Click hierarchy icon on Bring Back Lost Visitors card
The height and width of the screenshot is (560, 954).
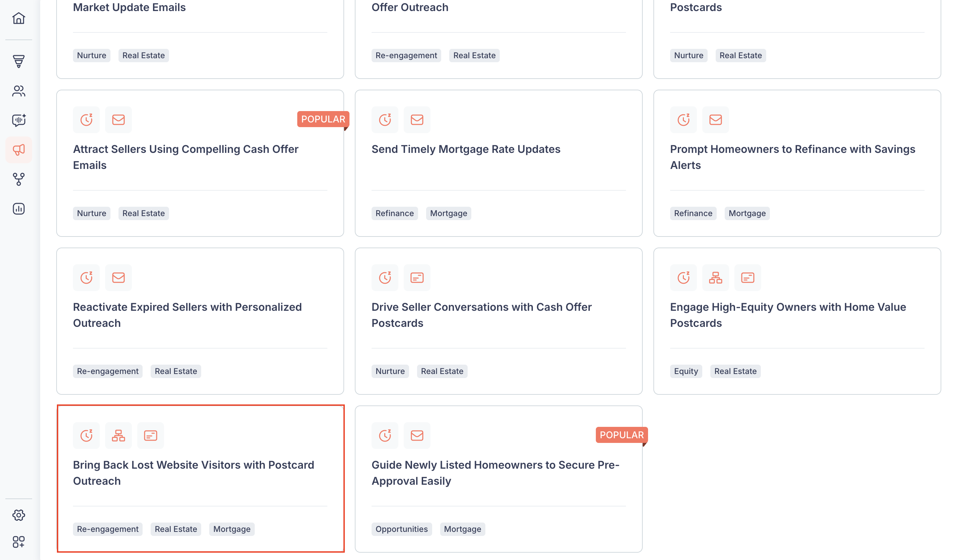click(118, 436)
